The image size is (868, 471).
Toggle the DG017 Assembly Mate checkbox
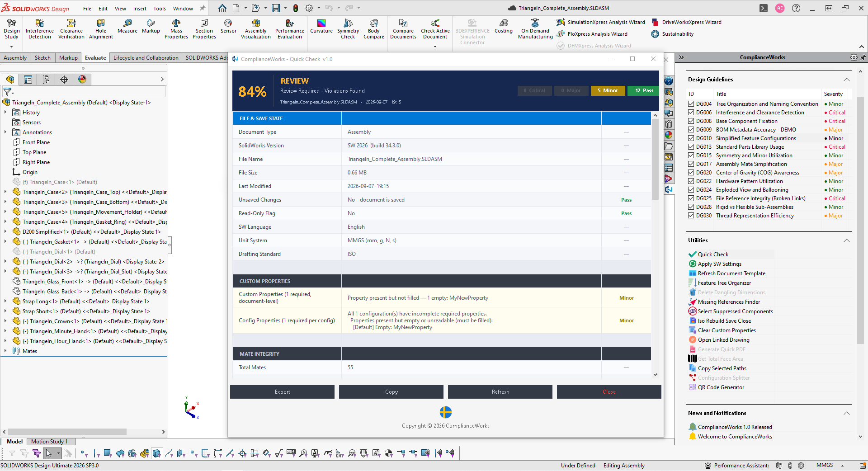(x=691, y=164)
